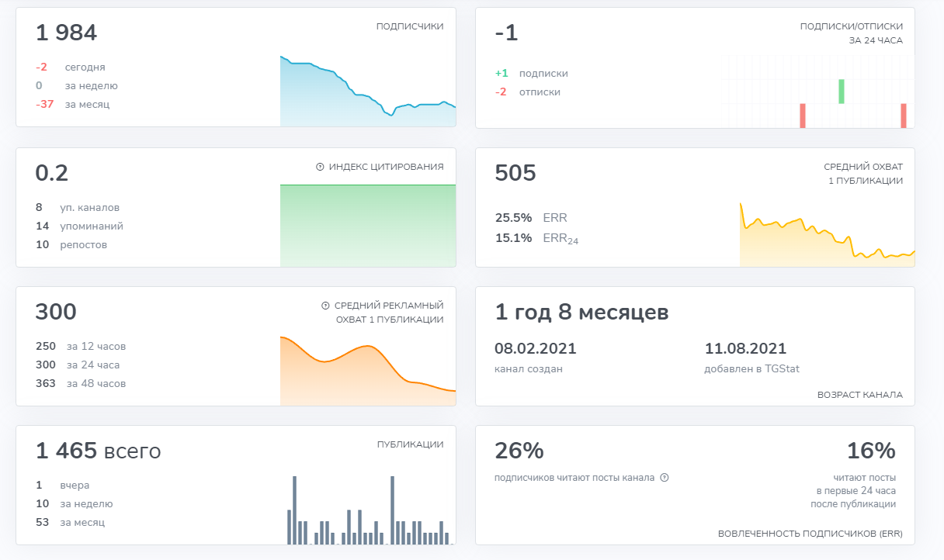Click help icon beside СРЕДНИЙ РЕКЛАМНЫЙ ОХВАТ

[325, 306]
